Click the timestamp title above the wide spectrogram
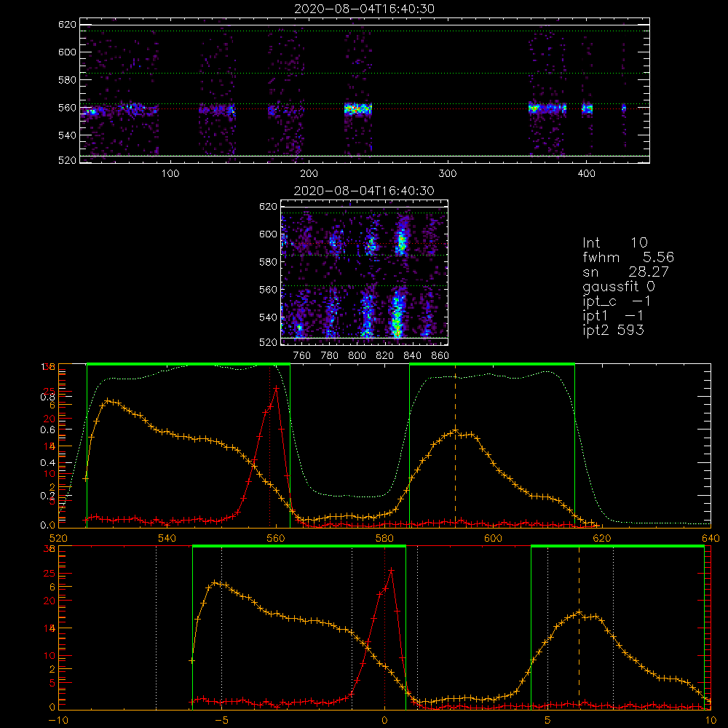 click(x=365, y=9)
